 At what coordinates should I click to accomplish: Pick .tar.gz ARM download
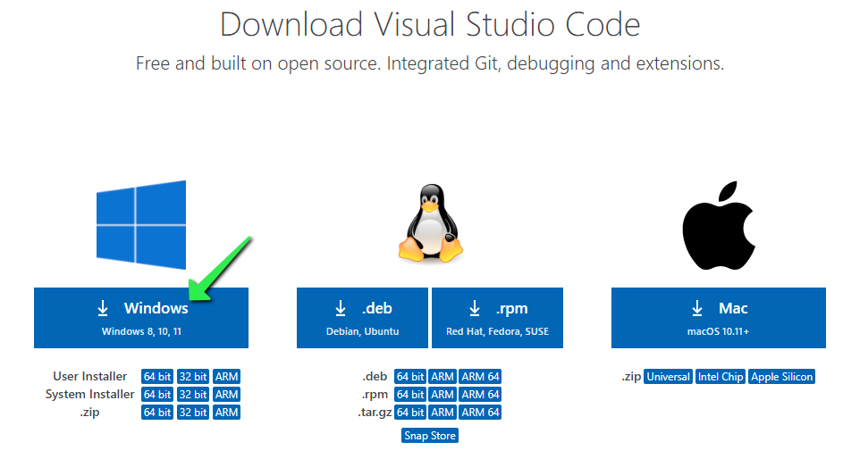pyautogui.click(x=442, y=412)
